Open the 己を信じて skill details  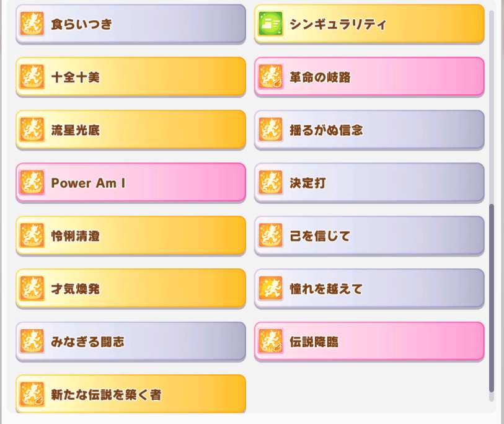[369, 236]
